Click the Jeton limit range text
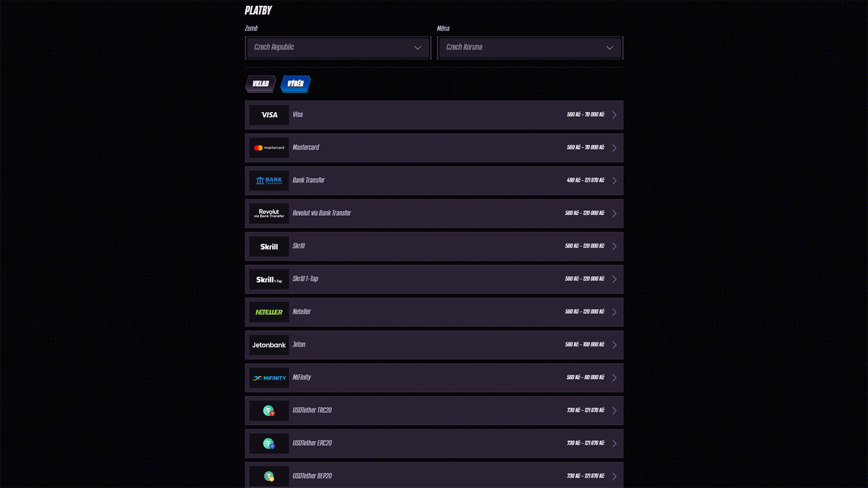The width and height of the screenshot is (868, 488). click(x=584, y=345)
